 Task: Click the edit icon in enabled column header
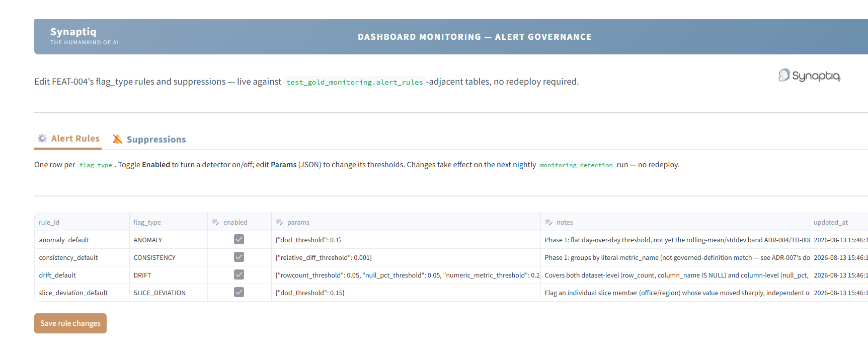point(216,222)
